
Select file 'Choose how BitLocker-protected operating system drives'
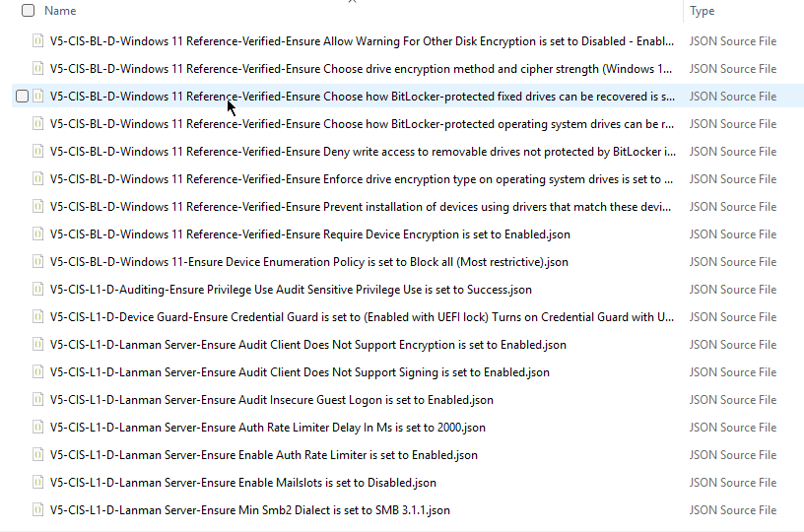[x=362, y=124]
